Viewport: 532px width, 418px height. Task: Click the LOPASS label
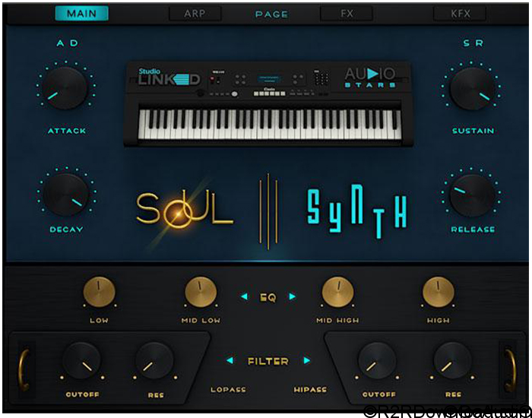click(x=228, y=390)
